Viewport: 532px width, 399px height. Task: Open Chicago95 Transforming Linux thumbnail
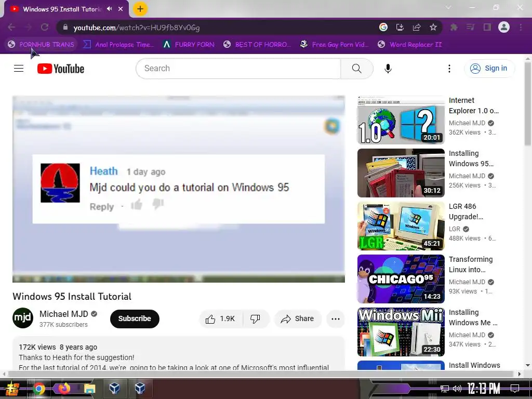pyautogui.click(x=401, y=279)
